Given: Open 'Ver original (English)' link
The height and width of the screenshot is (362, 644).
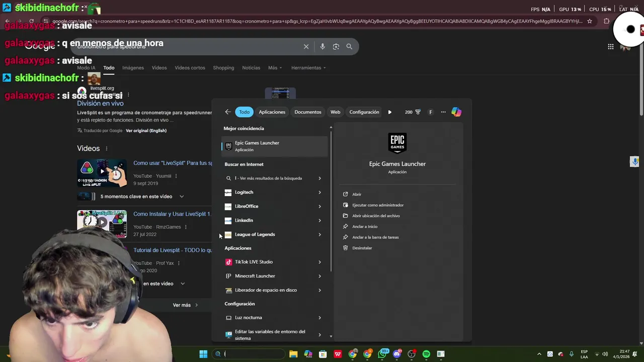Looking at the screenshot, I should click(146, 131).
